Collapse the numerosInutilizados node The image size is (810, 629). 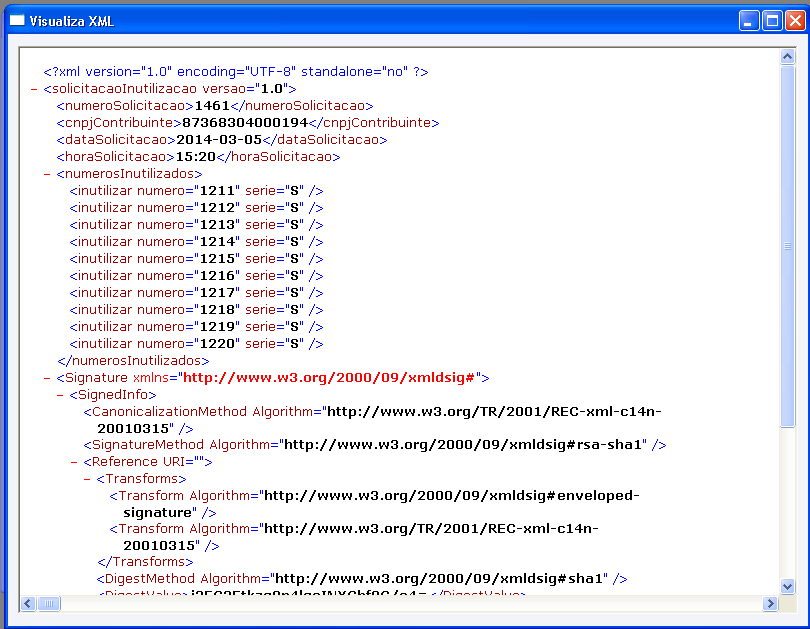click(x=47, y=175)
